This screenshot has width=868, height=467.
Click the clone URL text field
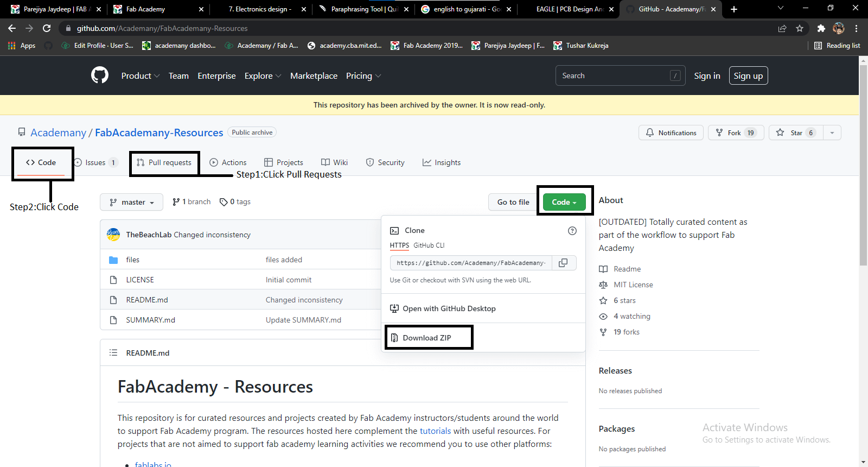pos(471,263)
